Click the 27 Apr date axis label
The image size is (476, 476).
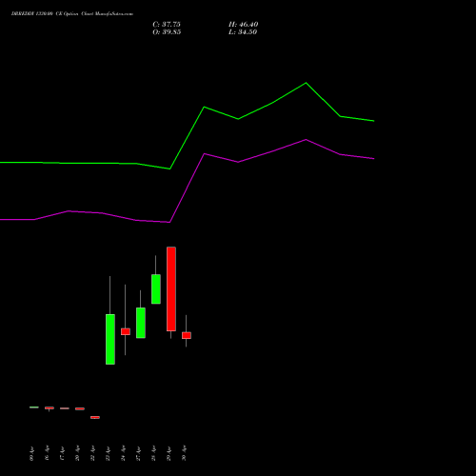click(x=138, y=453)
